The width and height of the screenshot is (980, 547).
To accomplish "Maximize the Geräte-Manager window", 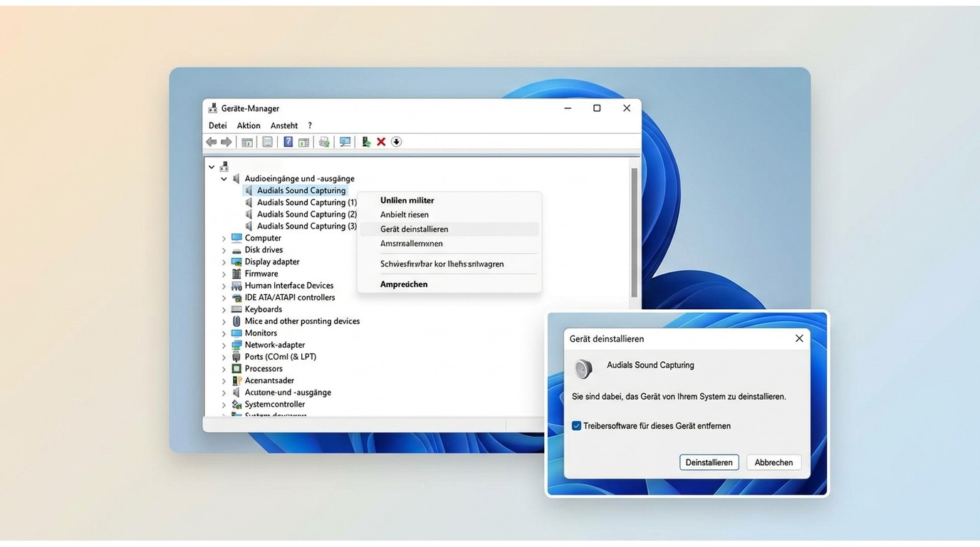I will (597, 108).
